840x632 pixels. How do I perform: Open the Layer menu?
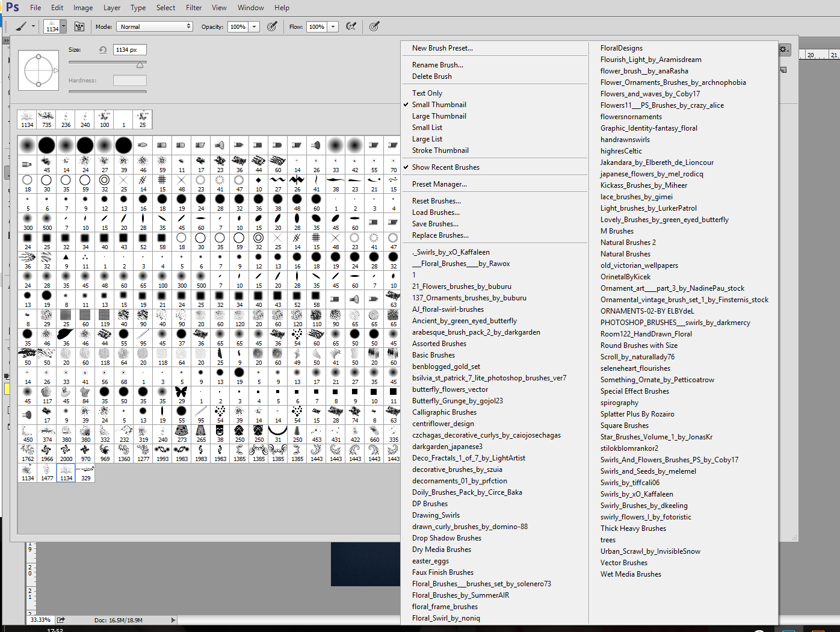click(x=112, y=8)
